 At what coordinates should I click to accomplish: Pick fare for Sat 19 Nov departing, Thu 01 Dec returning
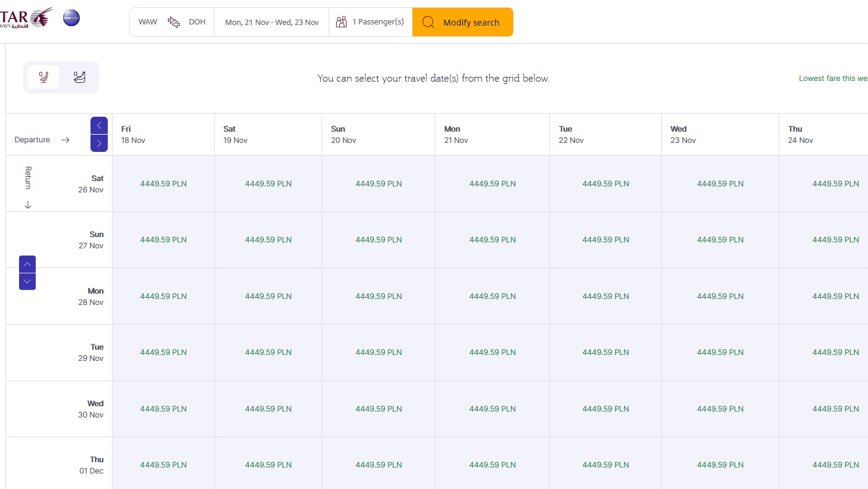click(268, 464)
